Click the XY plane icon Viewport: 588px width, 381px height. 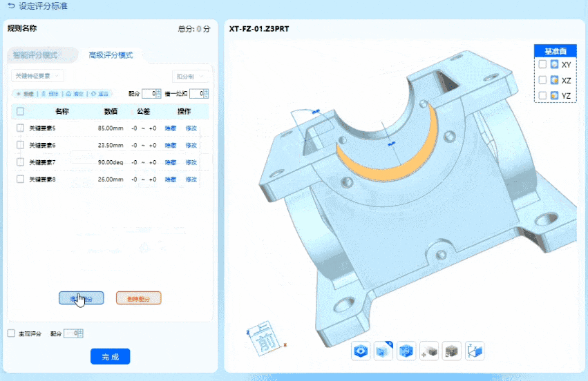[554, 64]
